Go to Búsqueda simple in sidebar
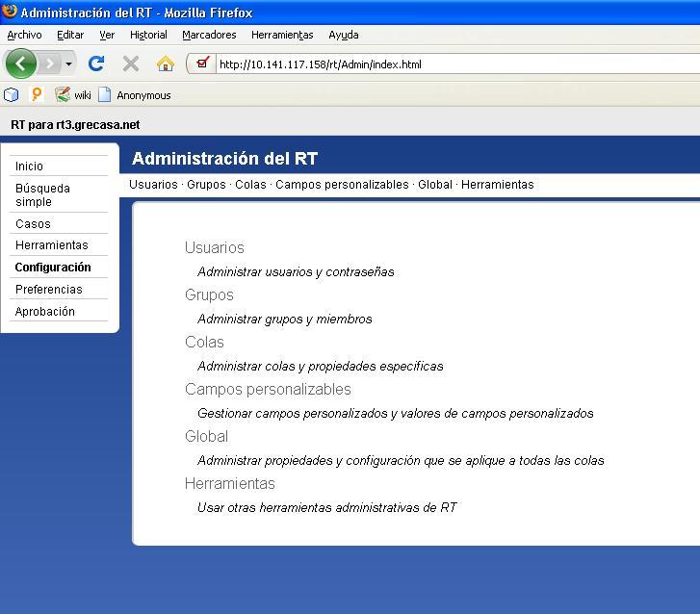The image size is (700, 614). pos(42,194)
